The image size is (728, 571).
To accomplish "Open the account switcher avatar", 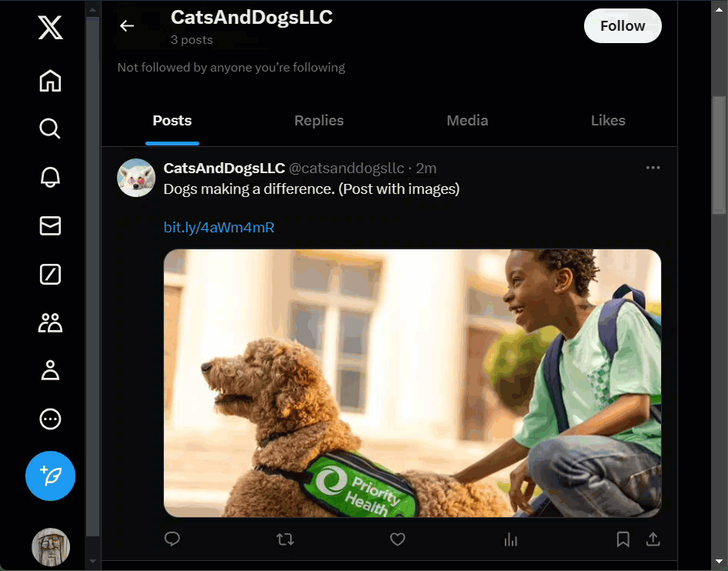I will click(51, 547).
